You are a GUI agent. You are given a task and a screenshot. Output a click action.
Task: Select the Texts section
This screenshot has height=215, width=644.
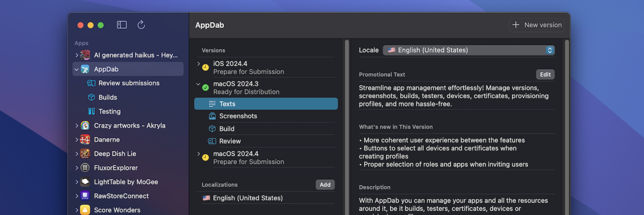tap(266, 104)
